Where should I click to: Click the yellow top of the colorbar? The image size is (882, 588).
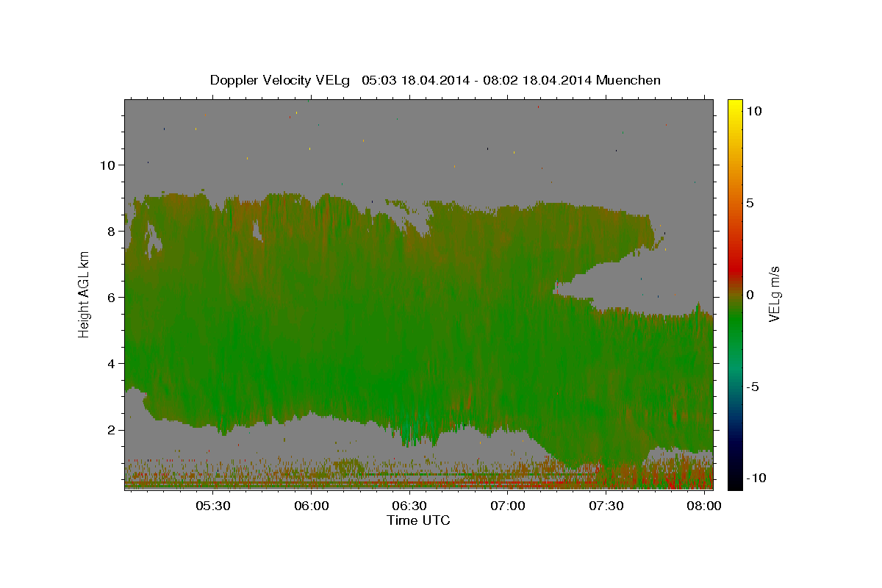click(734, 107)
